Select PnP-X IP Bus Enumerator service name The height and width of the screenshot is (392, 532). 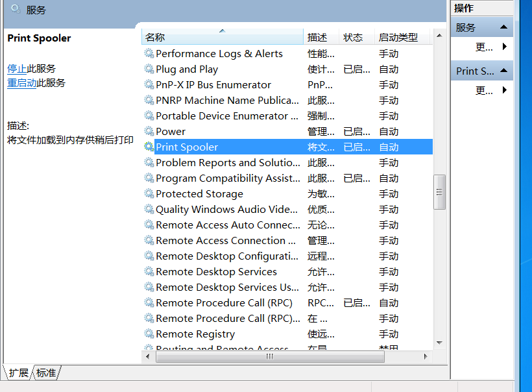[213, 85]
